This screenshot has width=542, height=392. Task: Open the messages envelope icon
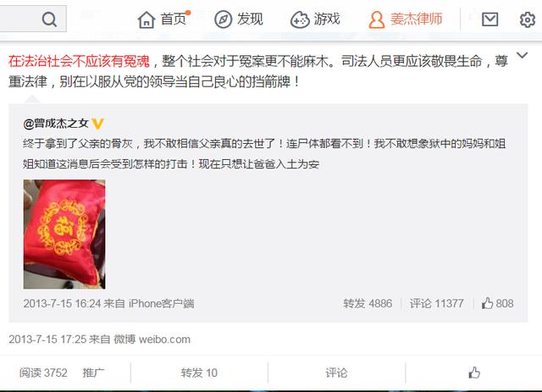[489, 19]
